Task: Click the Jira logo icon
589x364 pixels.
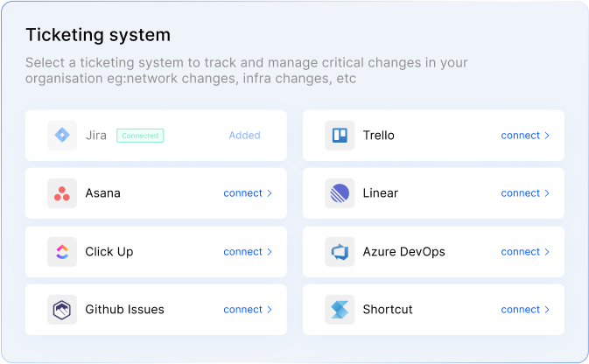Action: 62,136
